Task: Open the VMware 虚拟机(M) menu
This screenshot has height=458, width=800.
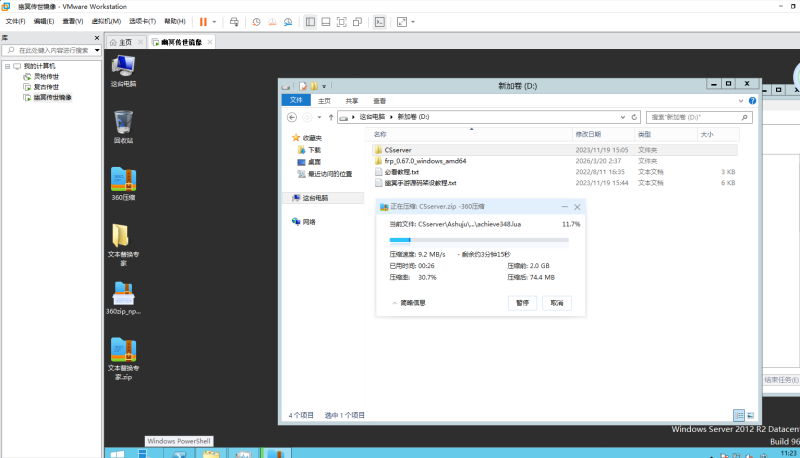Action: tap(106, 21)
